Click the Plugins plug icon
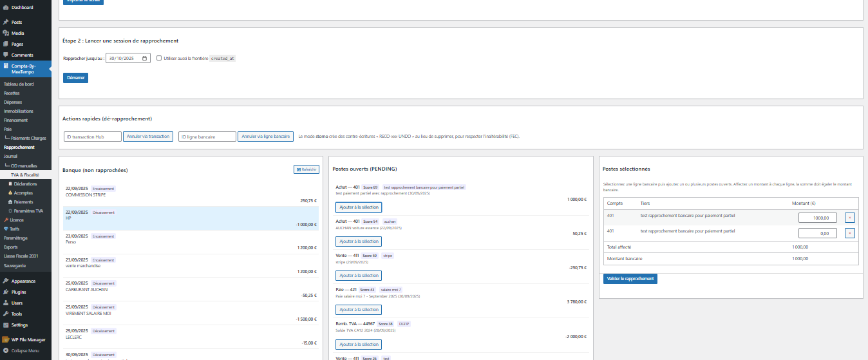The width and height of the screenshot is (868, 360). pos(6,292)
